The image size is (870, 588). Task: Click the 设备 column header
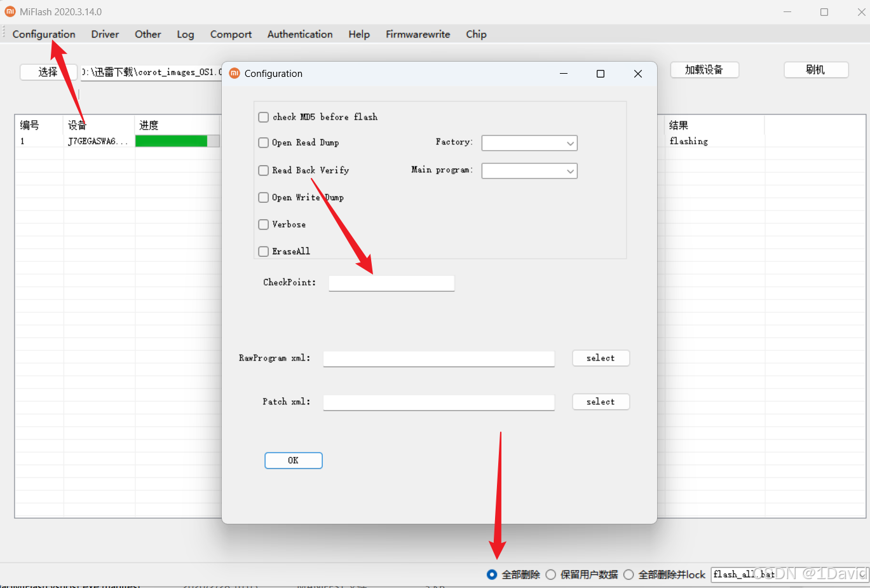pyautogui.click(x=99, y=125)
